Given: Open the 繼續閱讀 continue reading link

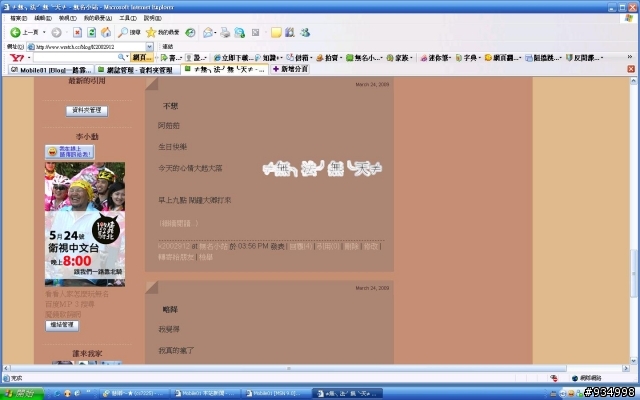Looking at the screenshot, I should [x=179, y=223].
